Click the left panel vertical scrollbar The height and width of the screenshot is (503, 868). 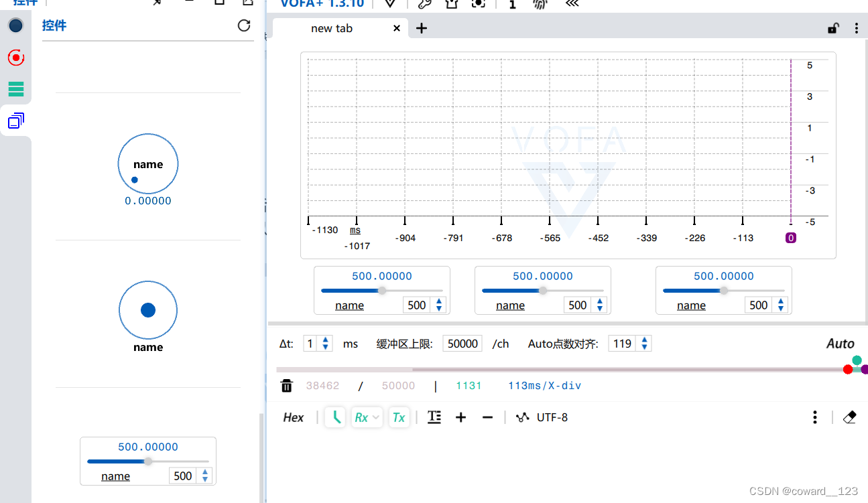pos(262,457)
